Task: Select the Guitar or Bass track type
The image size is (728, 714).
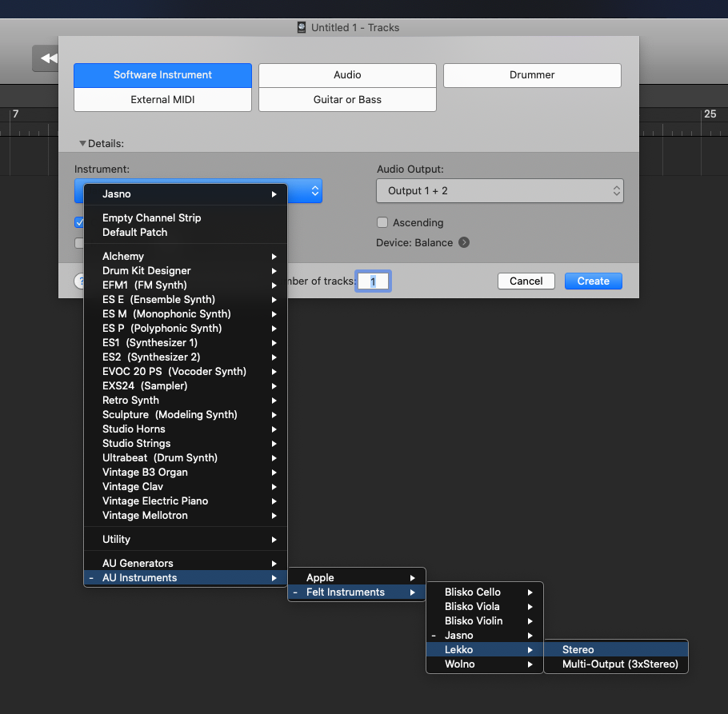Action: click(x=347, y=100)
